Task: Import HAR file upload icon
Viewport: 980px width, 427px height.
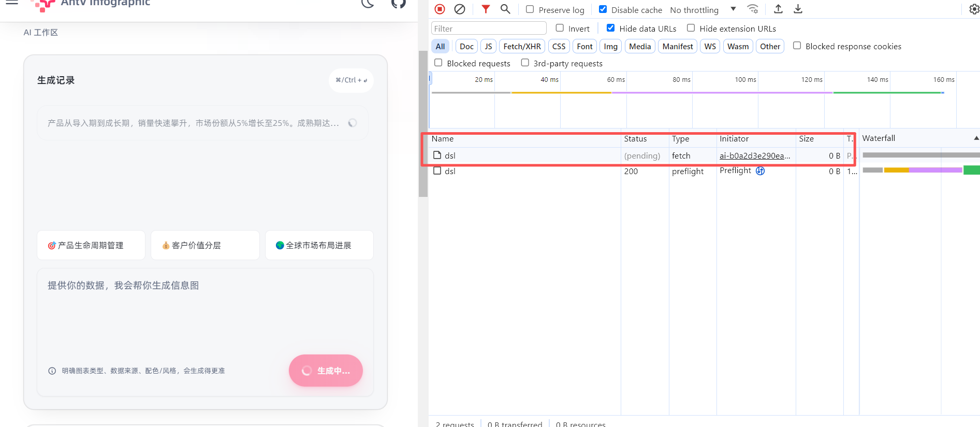Action: [x=778, y=9]
